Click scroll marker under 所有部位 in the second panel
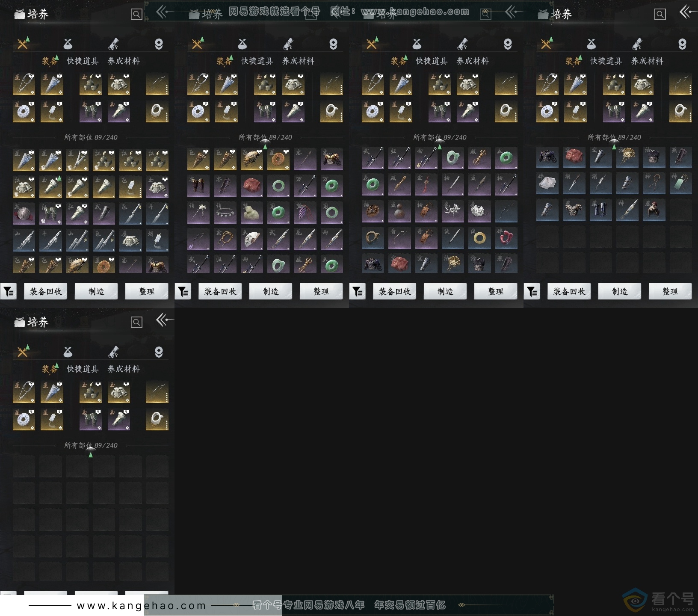698x616 pixels. point(265,145)
